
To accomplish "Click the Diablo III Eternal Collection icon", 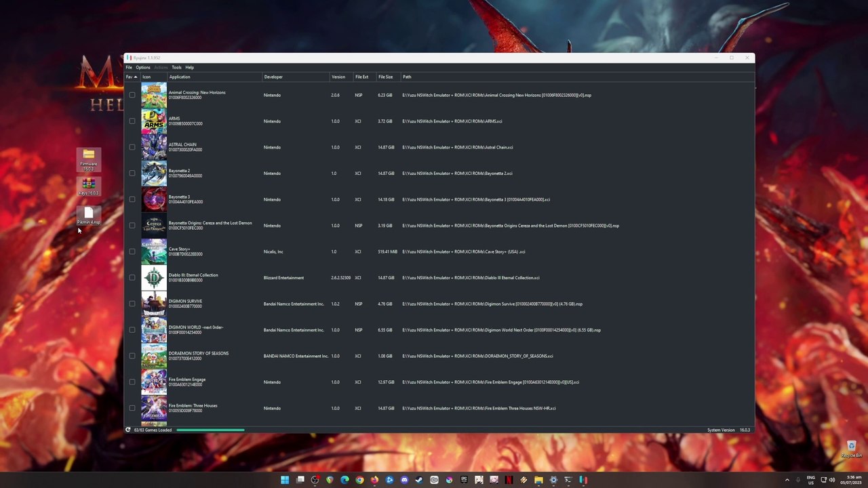I will (x=154, y=278).
